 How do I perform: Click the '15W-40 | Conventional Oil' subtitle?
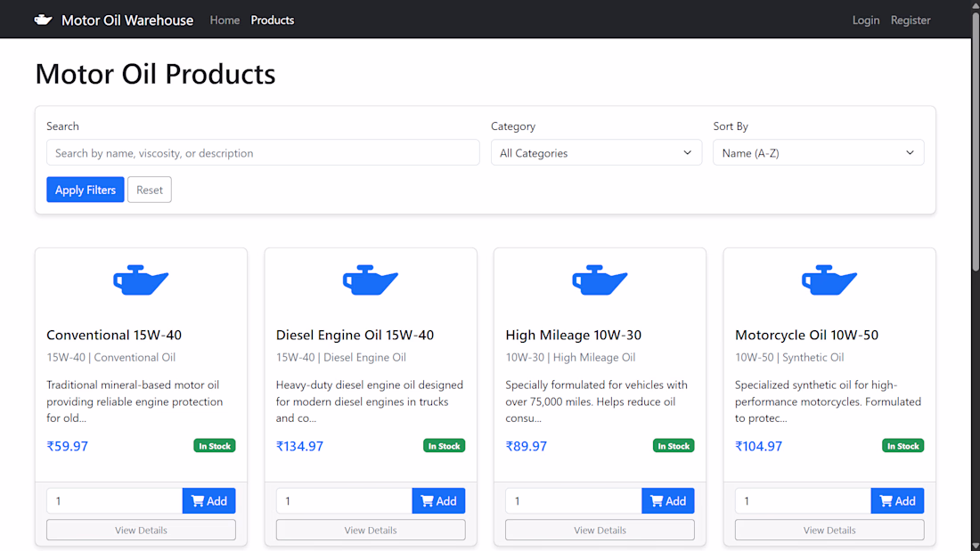click(x=110, y=357)
